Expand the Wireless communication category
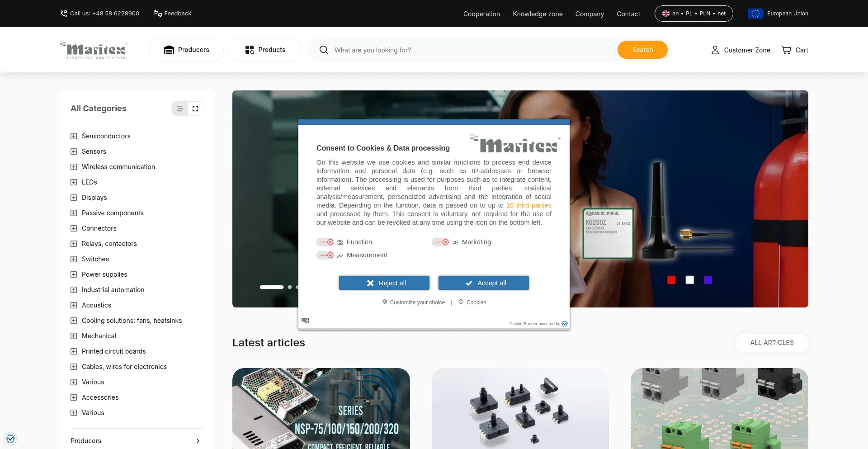Image resolution: width=868 pixels, height=449 pixels. point(74,167)
